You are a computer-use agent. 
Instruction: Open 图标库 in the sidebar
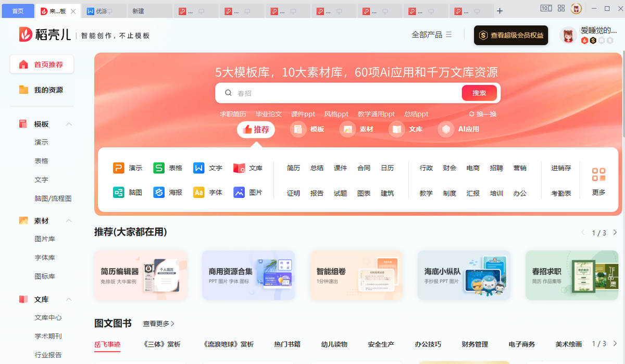pos(45,276)
